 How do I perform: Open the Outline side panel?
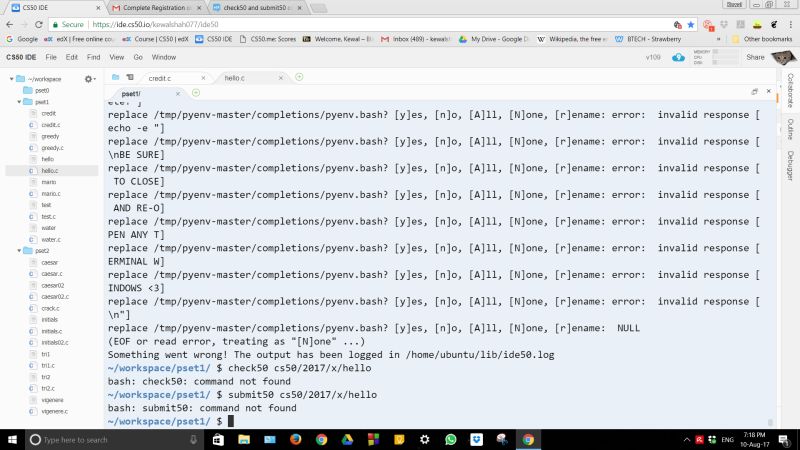790,129
